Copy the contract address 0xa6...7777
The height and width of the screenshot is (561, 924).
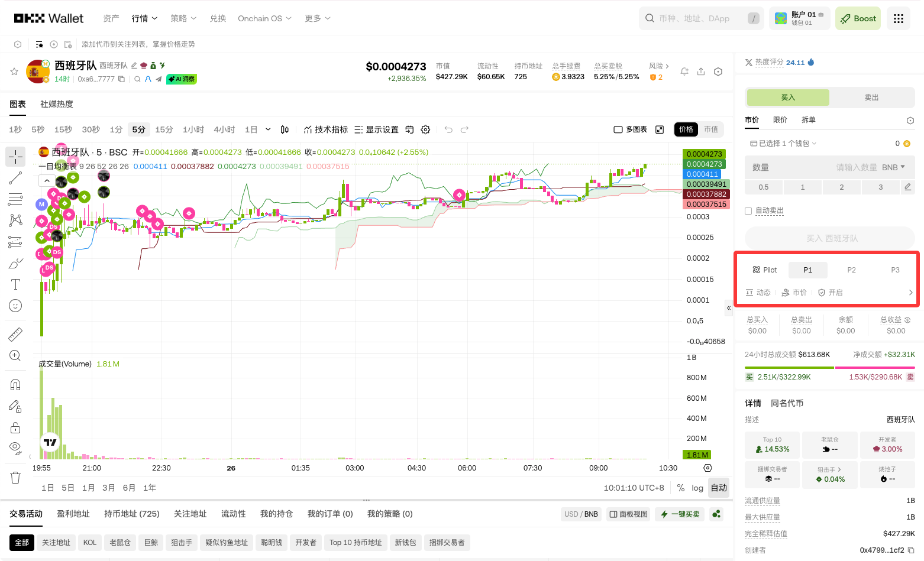(121, 79)
